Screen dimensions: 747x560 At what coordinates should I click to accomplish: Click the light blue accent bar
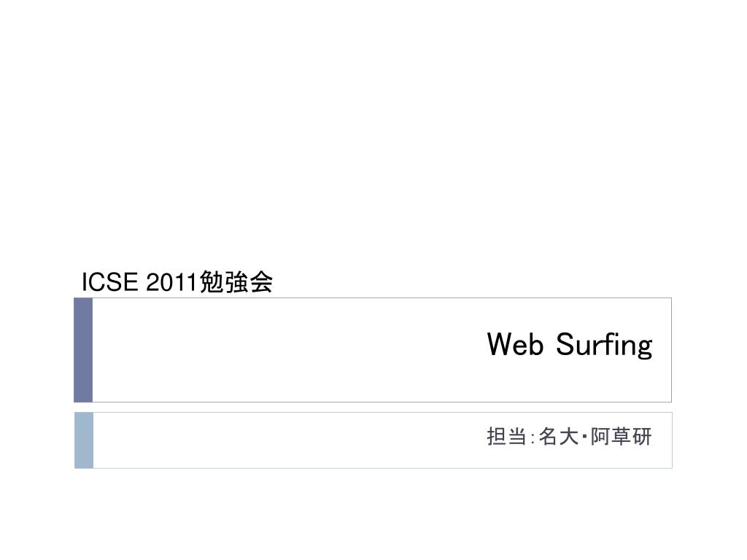click(x=84, y=440)
